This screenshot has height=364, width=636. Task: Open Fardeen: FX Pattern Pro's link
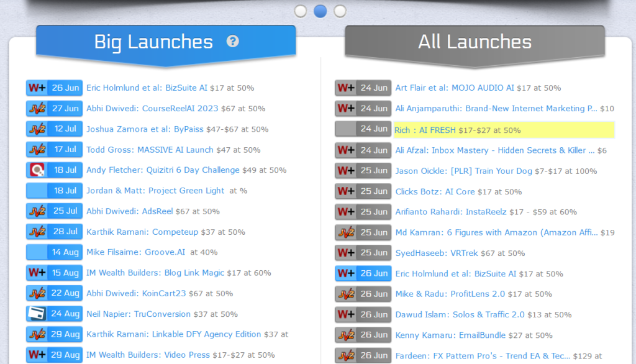(483, 356)
